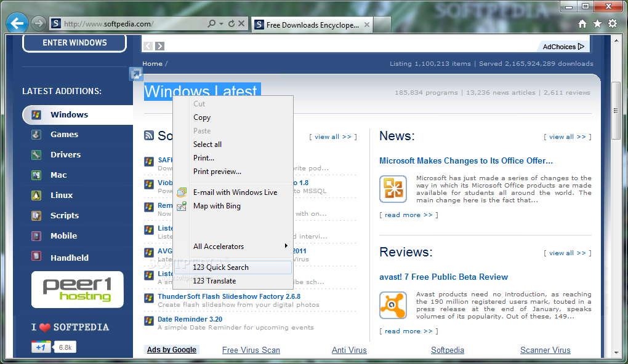This screenshot has height=364, width=628.
Task: Go back with the browser Back arrow
Action: pyautogui.click(x=17, y=23)
